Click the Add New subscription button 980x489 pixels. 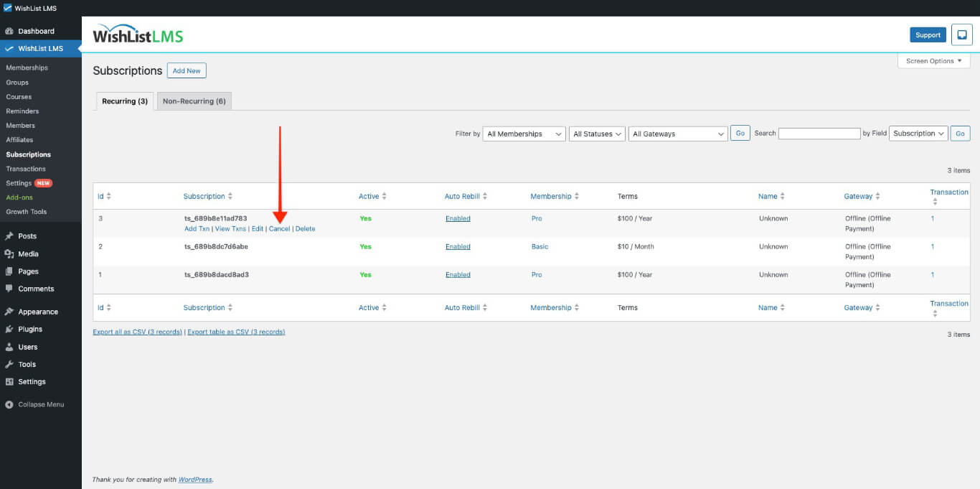click(187, 70)
